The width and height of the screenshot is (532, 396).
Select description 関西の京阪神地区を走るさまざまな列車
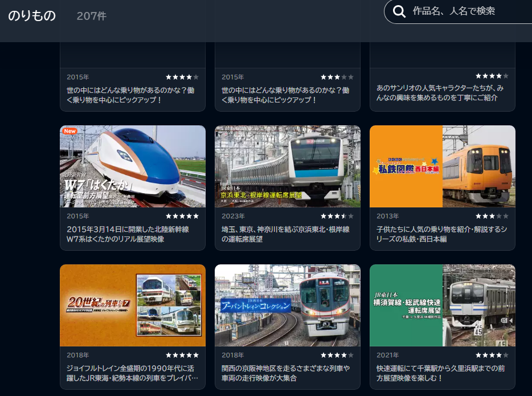click(286, 373)
